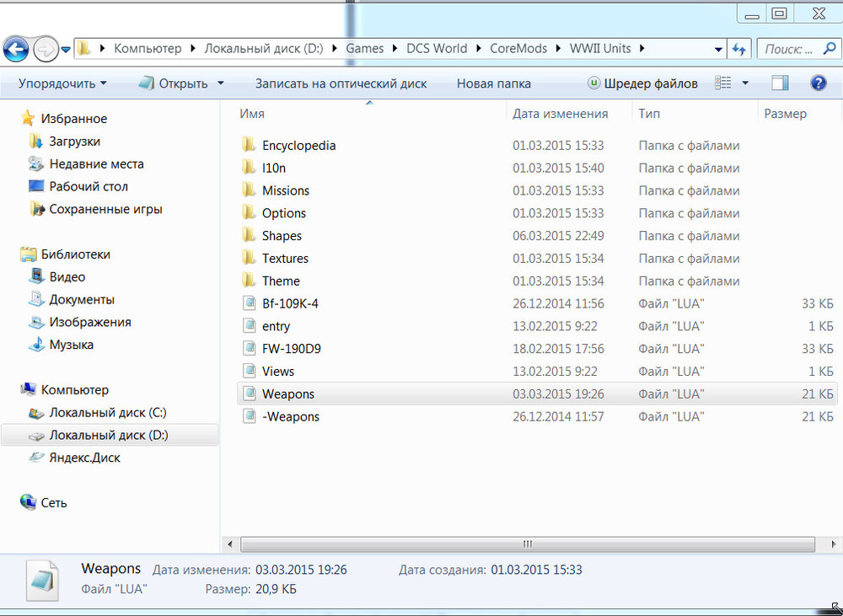
Task: Click horizontal scrollbar right arrow
Action: (x=834, y=544)
